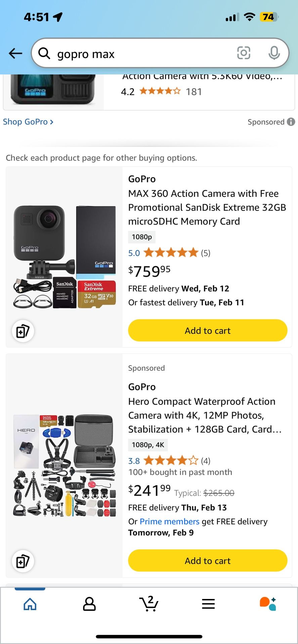
Task: Open camera lens visual search
Action: click(244, 53)
